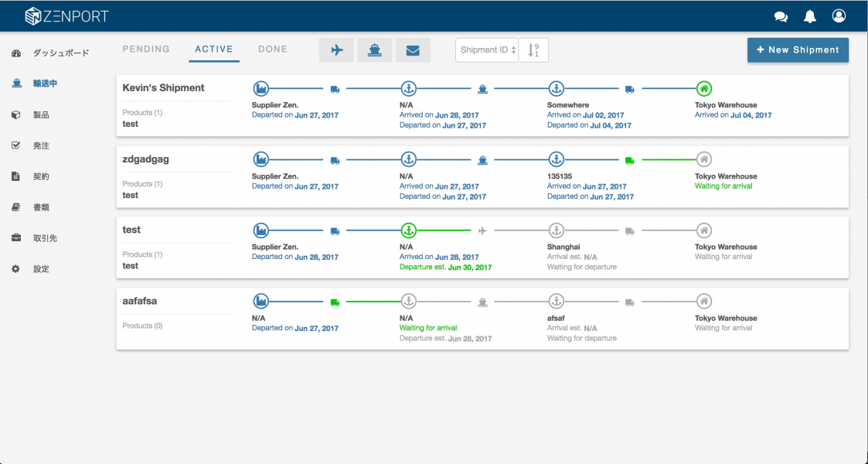Click the green anchor icon in test row
The width and height of the screenshot is (868, 464).
pos(409,230)
